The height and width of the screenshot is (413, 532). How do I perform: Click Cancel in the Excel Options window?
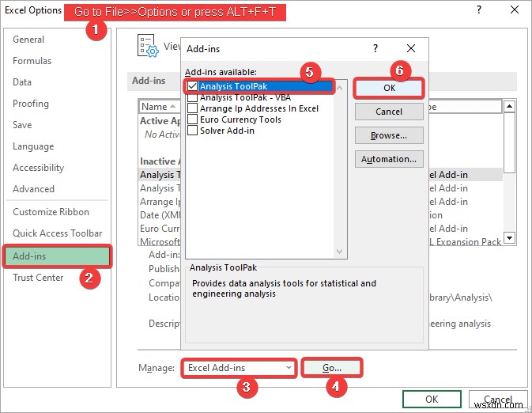[499, 399]
